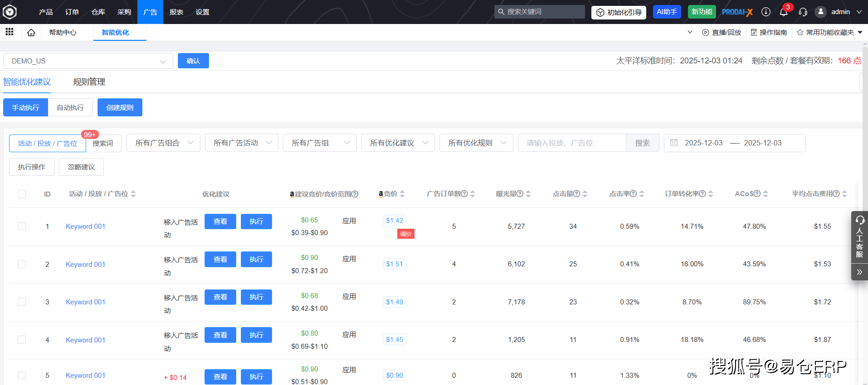Expand the 所有广告组合 dropdown

point(164,143)
